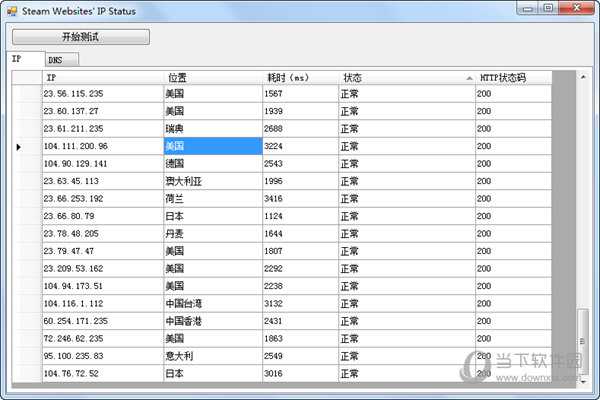Select IP cell 23.61.211.235
600x400 pixels.
103,129
